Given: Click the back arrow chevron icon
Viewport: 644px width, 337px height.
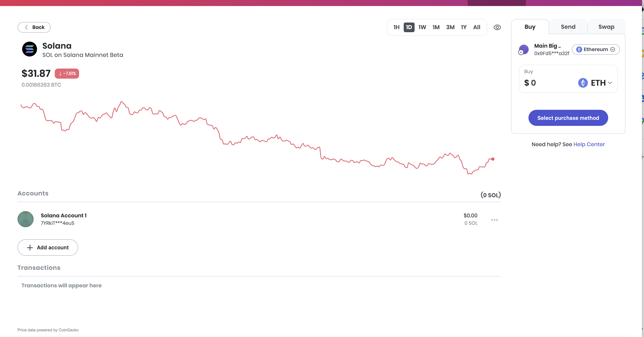Looking at the screenshot, I should (x=27, y=27).
